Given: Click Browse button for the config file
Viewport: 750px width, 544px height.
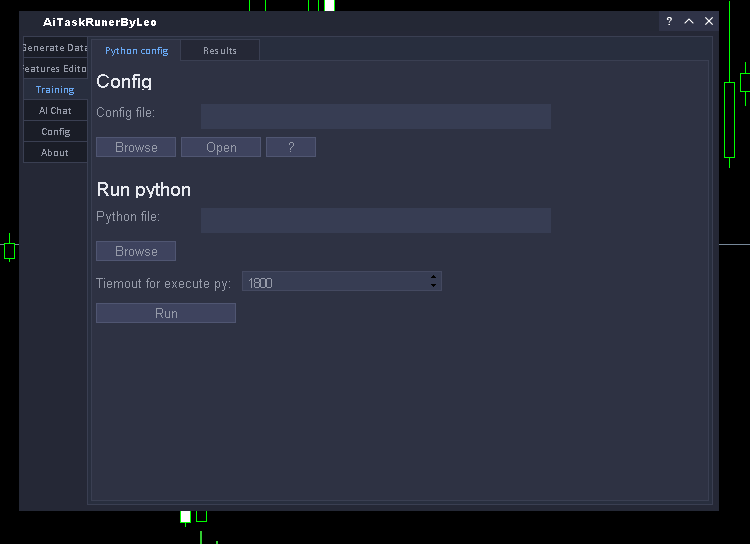Looking at the screenshot, I should click(x=136, y=147).
